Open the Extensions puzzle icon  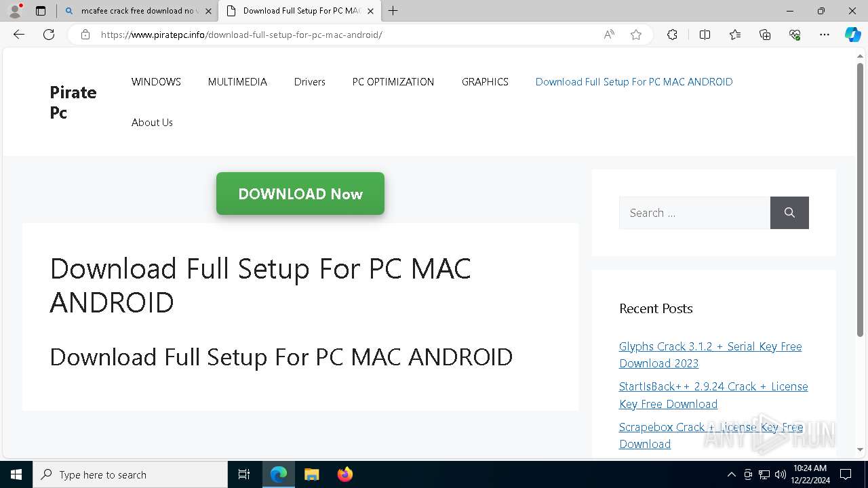(x=672, y=35)
